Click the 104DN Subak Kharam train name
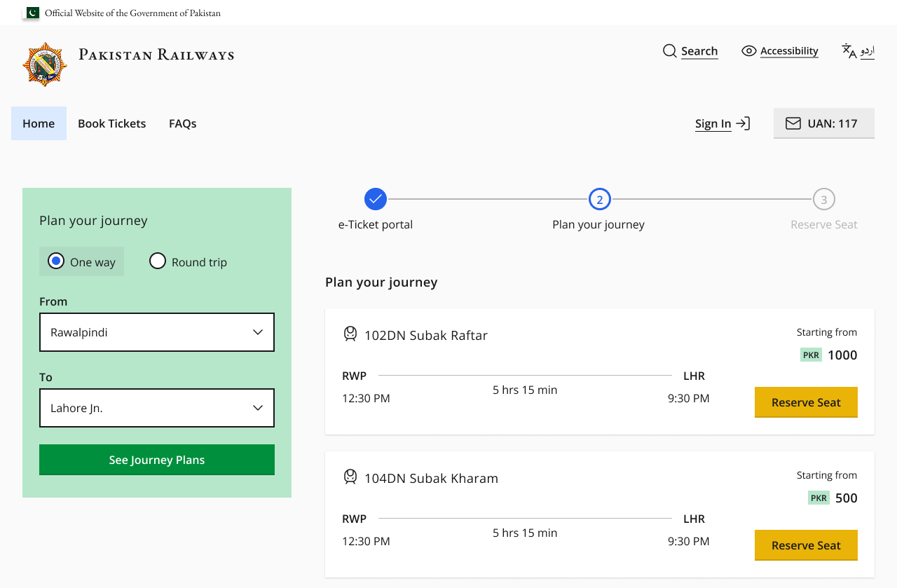Viewport: 897px width, 588px height. (431, 478)
